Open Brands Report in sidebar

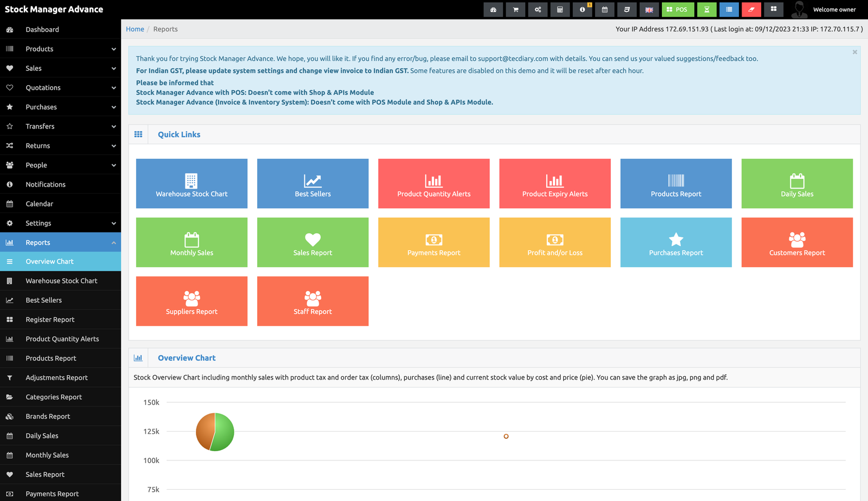[60, 416]
